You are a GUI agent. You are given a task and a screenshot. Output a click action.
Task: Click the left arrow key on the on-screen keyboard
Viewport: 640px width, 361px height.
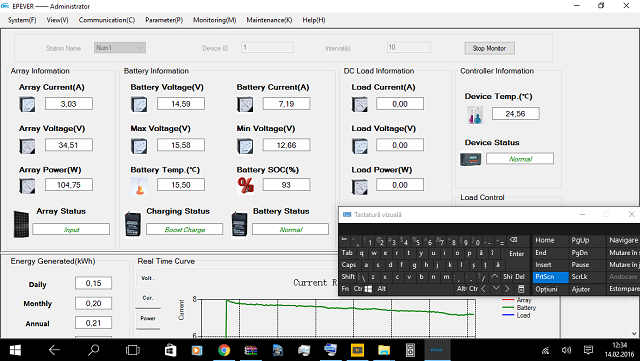[483, 289]
